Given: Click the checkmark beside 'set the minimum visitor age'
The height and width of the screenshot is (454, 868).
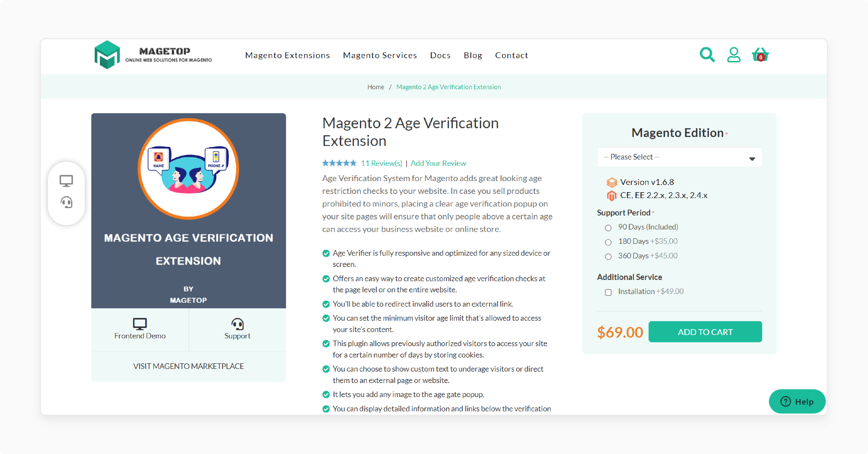Looking at the screenshot, I should 325,319.
